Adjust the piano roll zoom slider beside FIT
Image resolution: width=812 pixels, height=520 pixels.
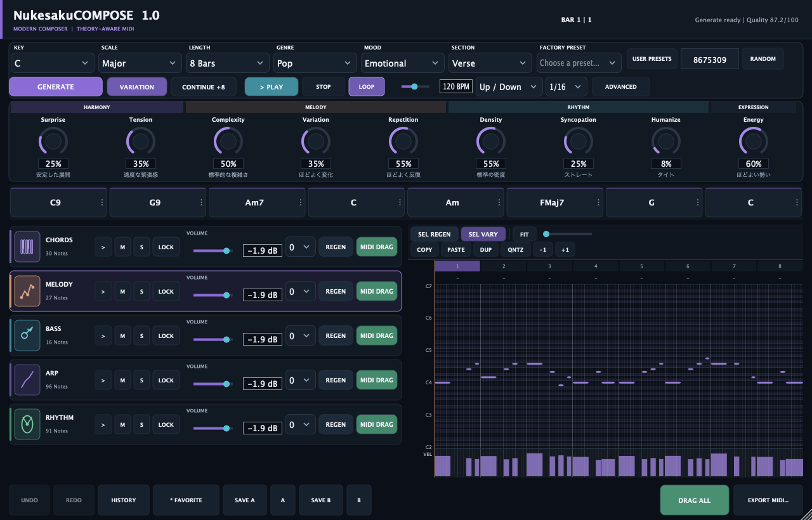pos(568,234)
